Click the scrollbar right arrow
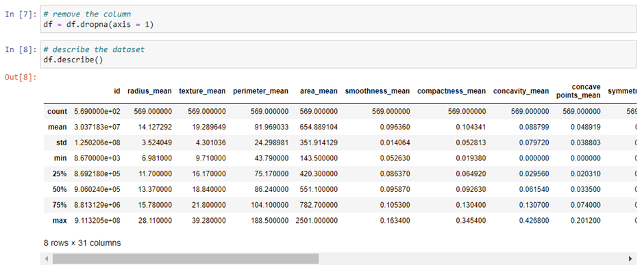The width and height of the screenshot is (644, 268). pyautogui.click(x=630, y=258)
